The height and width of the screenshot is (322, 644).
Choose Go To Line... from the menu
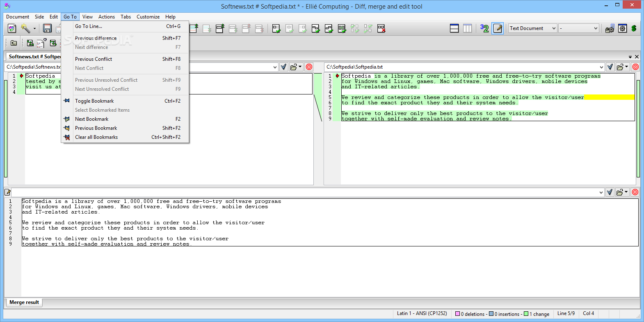click(x=125, y=26)
